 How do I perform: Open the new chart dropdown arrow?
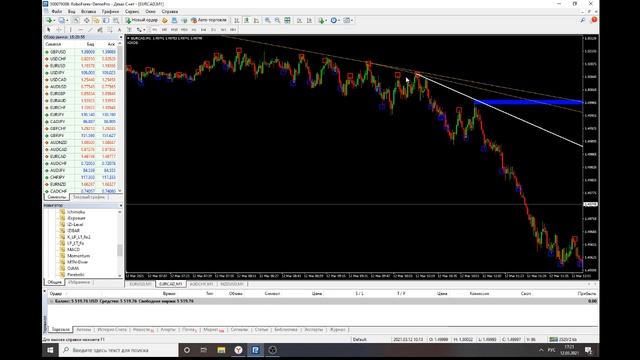point(54,20)
